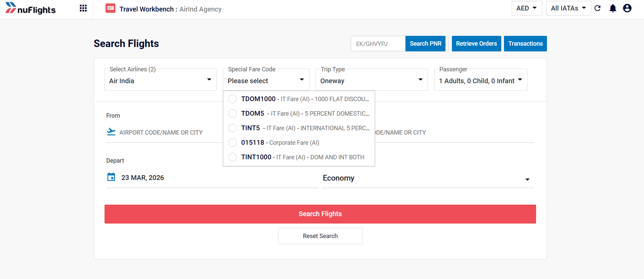
Task: Select TDOM1000 fare code radio button
Action: click(232, 99)
